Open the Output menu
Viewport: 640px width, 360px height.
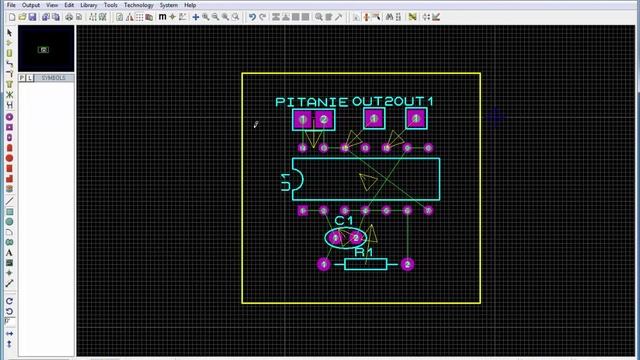pos(31,5)
